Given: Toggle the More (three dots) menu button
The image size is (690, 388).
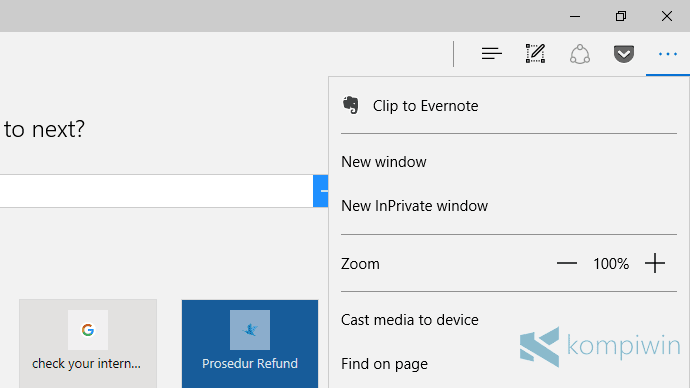Looking at the screenshot, I should [x=668, y=54].
